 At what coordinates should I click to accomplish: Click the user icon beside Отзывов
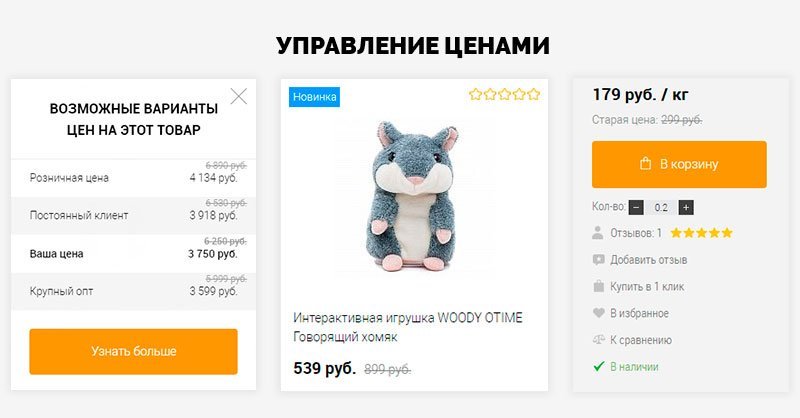pyautogui.click(x=598, y=233)
